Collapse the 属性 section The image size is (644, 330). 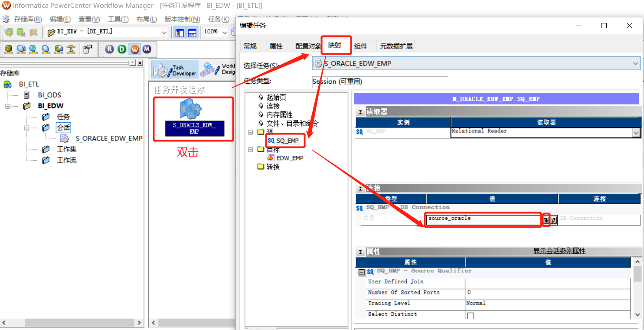[360, 252]
